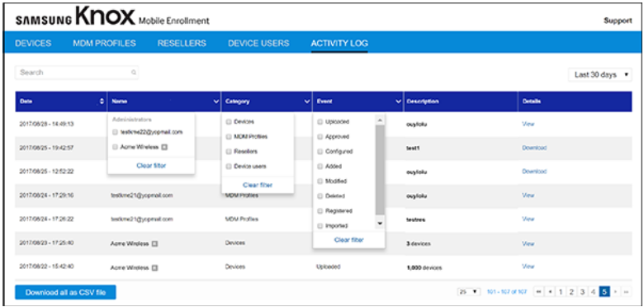
Task: Click Download for the 2017/08/25 12:52:22 entry
Action: coord(534,172)
